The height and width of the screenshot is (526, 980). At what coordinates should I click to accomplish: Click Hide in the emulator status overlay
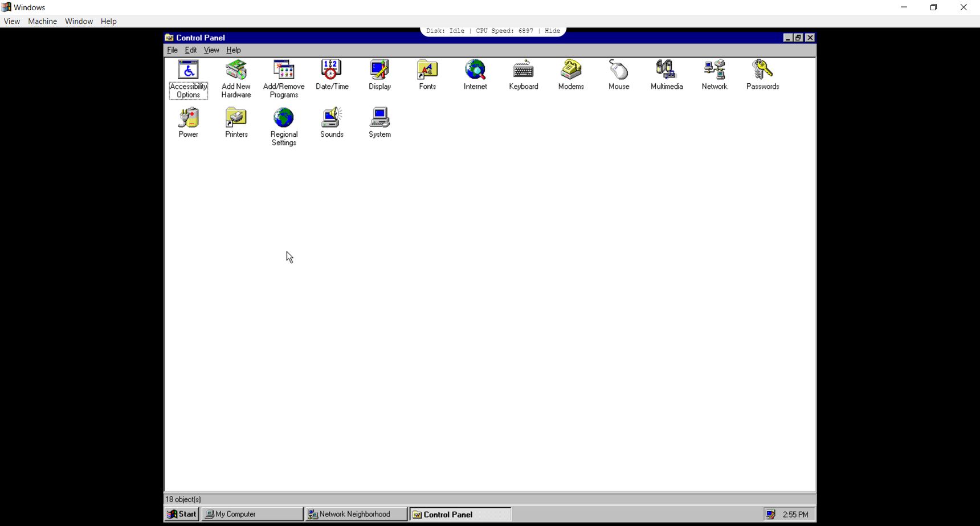(x=552, y=31)
